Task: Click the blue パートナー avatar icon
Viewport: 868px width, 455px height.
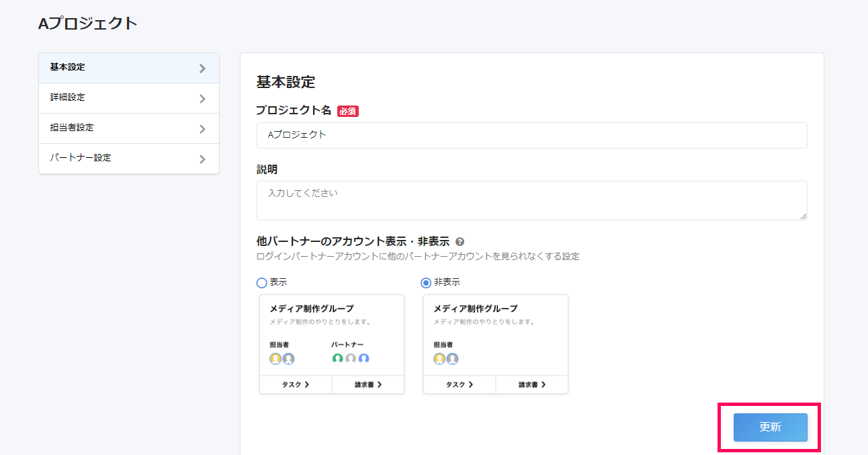Action: (363, 359)
